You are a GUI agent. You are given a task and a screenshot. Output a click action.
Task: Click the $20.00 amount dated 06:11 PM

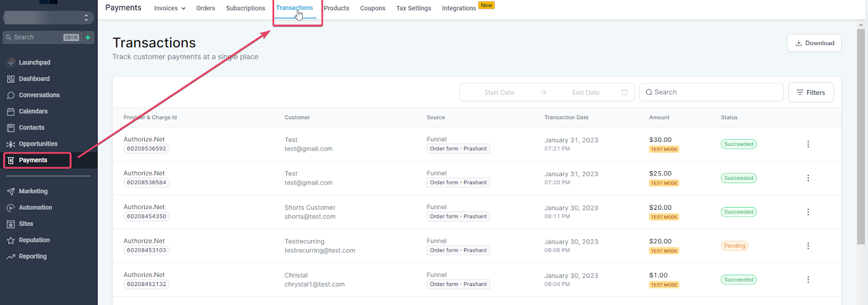click(x=660, y=207)
